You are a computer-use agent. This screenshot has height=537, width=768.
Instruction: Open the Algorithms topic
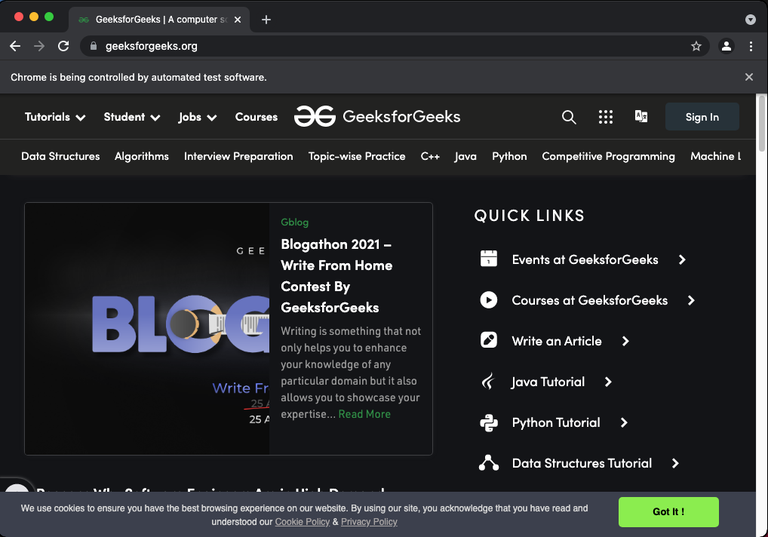[x=142, y=156]
